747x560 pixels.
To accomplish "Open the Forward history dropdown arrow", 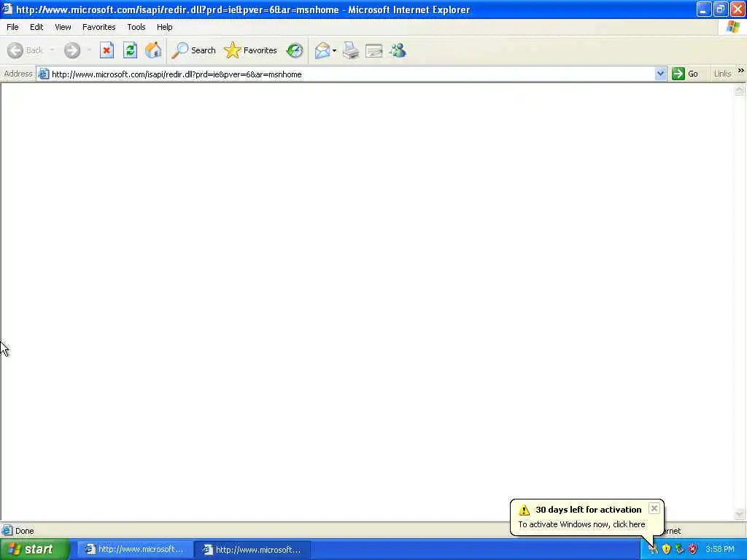I will [89, 50].
